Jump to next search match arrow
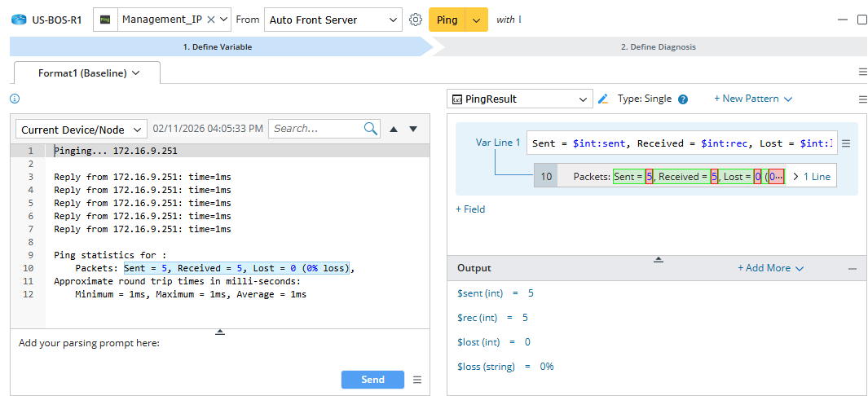Screen dimensions: 868x396 [x=413, y=129]
